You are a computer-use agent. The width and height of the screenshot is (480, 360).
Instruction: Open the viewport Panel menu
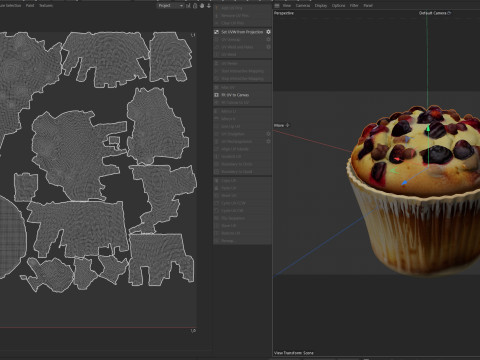pos(368,6)
